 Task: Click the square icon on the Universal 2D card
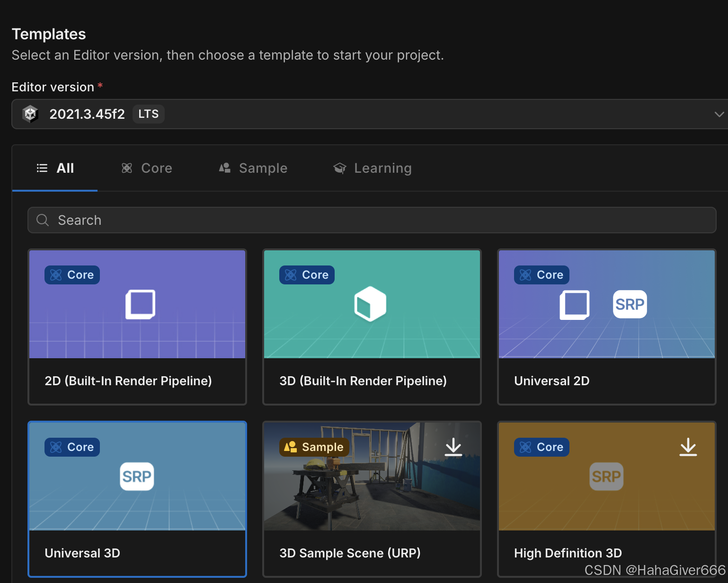tap(575, 305)
